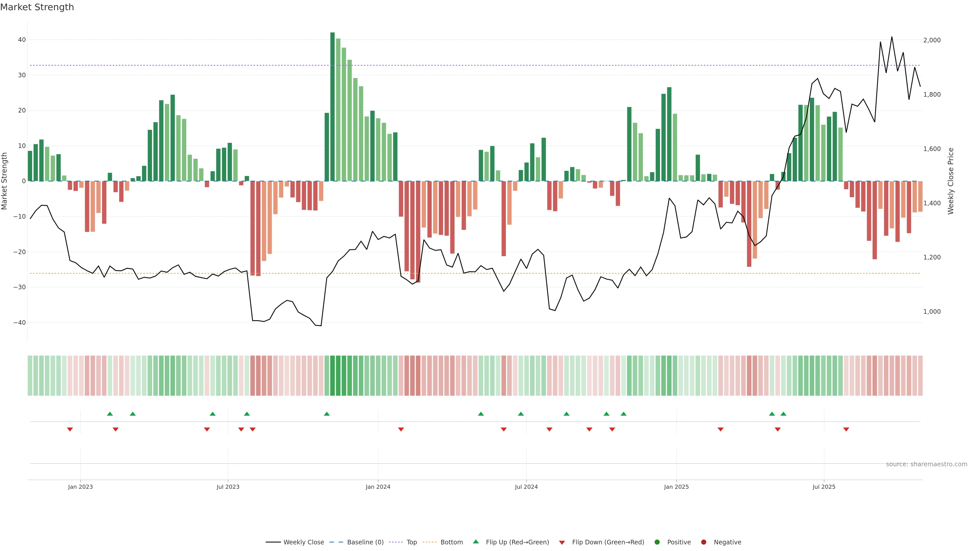
Task: Click Flip Up green triangle legend icon
Action: 475,542
